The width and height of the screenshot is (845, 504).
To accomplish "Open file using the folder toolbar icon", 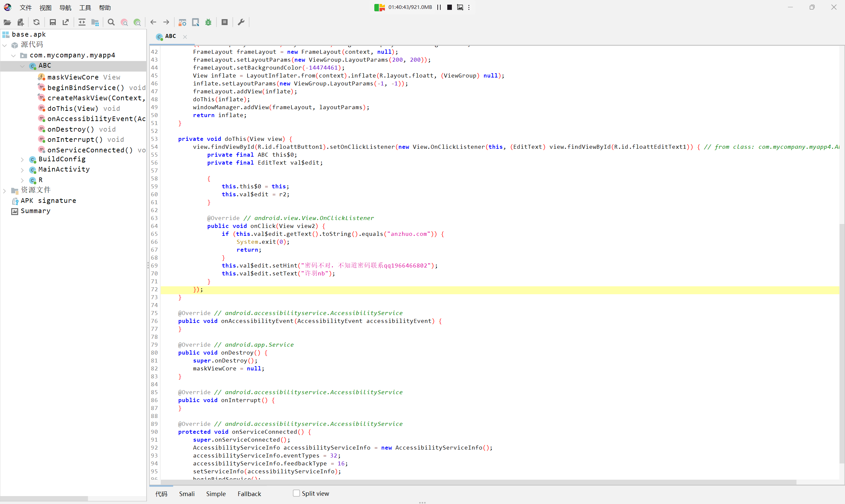I will (7, 22).
